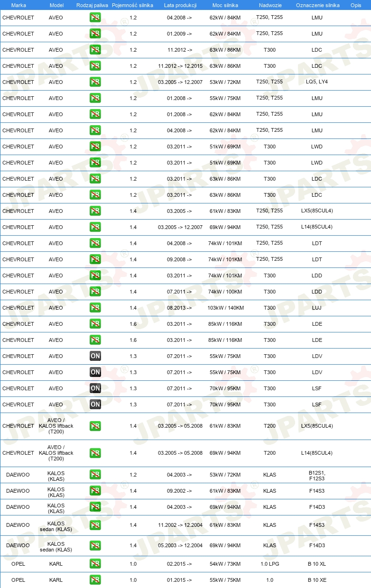Select body type 1.0 LPG
Image resolution: width=371 pixels, height=588 pixels.
(x=269, y=564)
